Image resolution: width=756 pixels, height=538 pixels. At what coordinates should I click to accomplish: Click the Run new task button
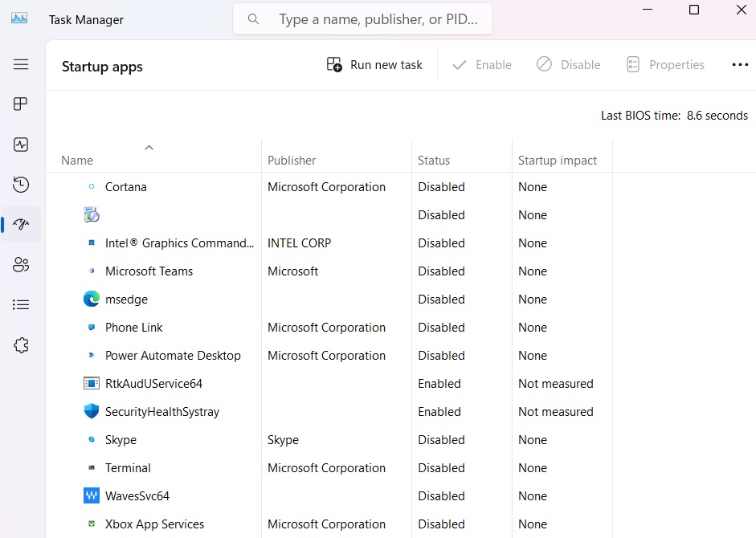pos(374,64)
